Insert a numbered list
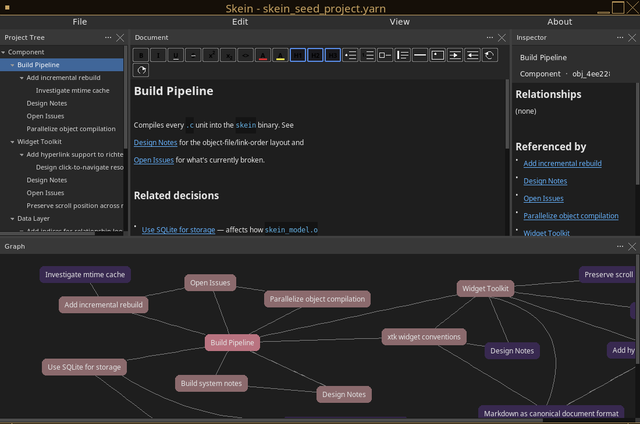This screenshot has width=640, height=424. click(368, 55)
